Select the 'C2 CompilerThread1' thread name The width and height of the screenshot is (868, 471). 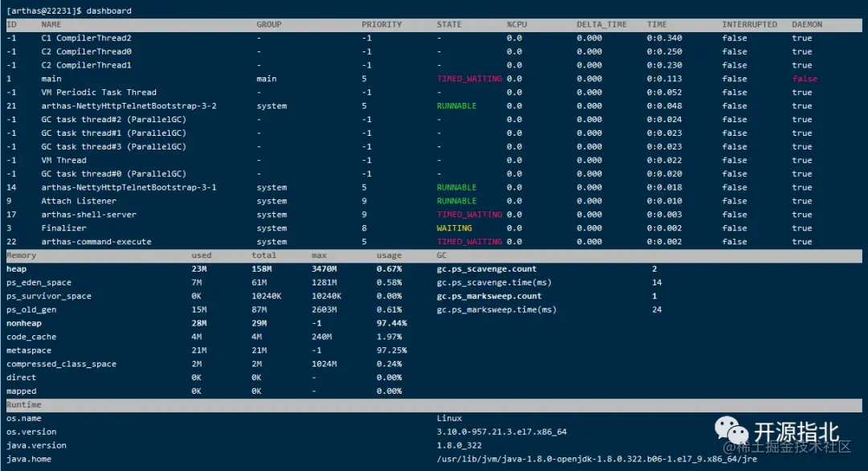pos(86,65)
